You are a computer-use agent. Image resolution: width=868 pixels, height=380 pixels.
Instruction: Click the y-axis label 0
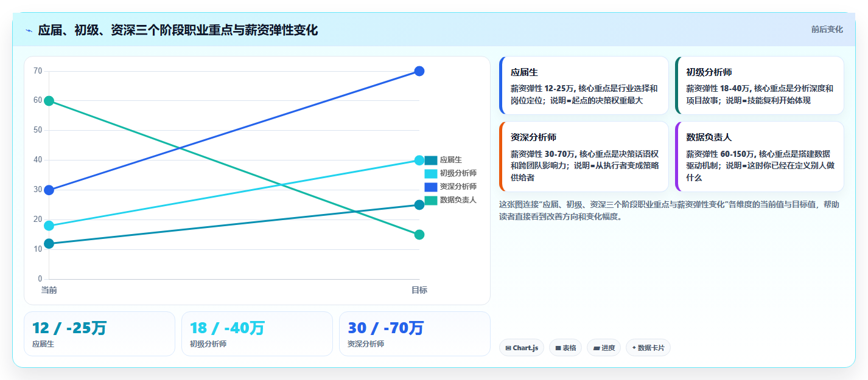click(x=40, y=279)
